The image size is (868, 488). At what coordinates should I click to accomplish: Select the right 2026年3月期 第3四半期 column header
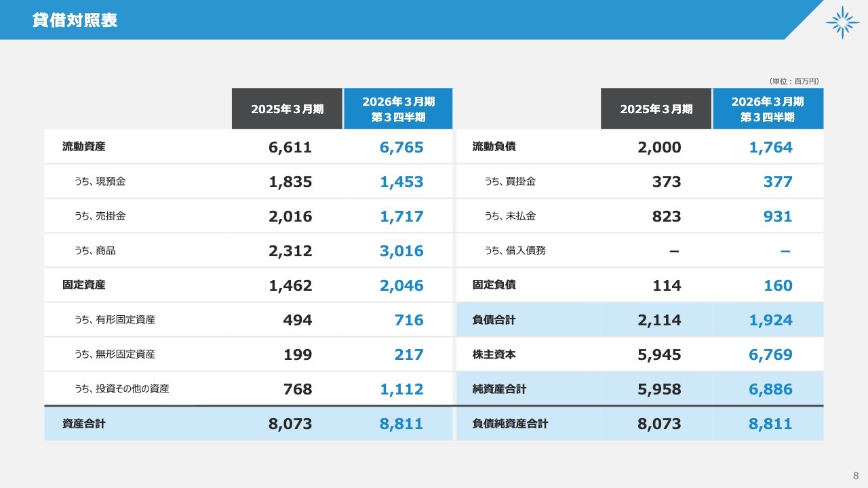pos(768,109)
